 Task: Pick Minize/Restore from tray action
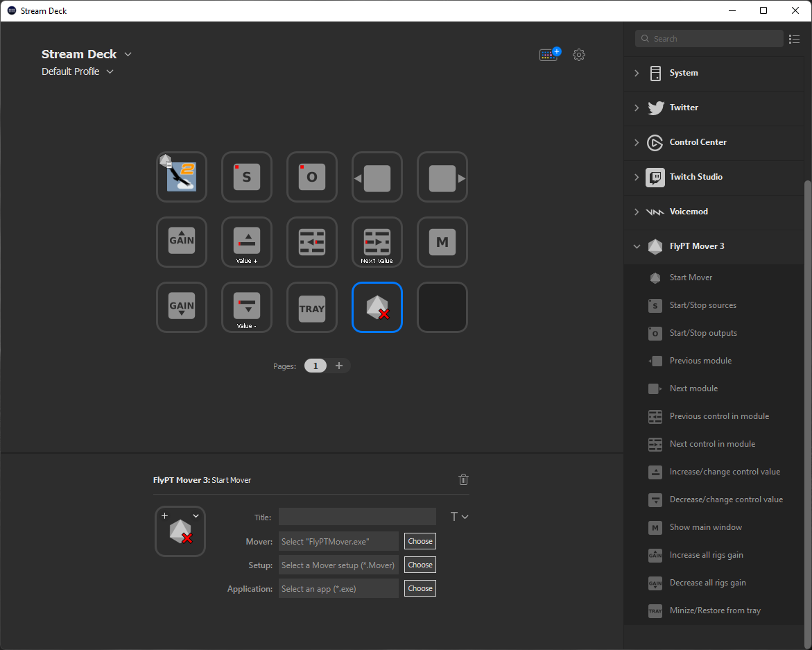(x=714, y=610)
